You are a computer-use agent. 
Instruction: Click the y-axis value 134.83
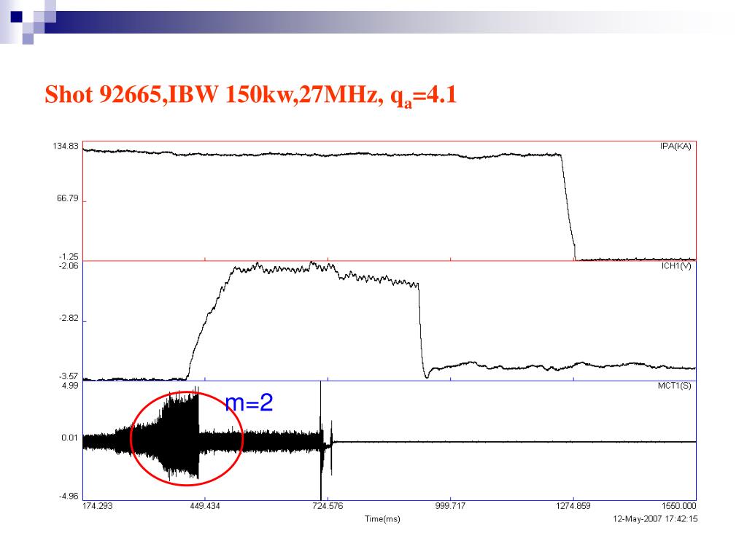pyautogui.click(x=65, y=146)
